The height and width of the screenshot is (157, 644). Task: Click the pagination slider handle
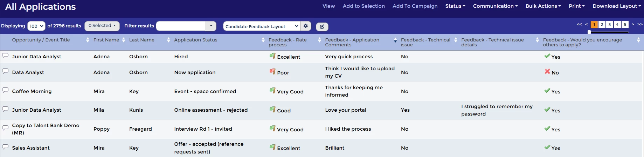point(589,32)
